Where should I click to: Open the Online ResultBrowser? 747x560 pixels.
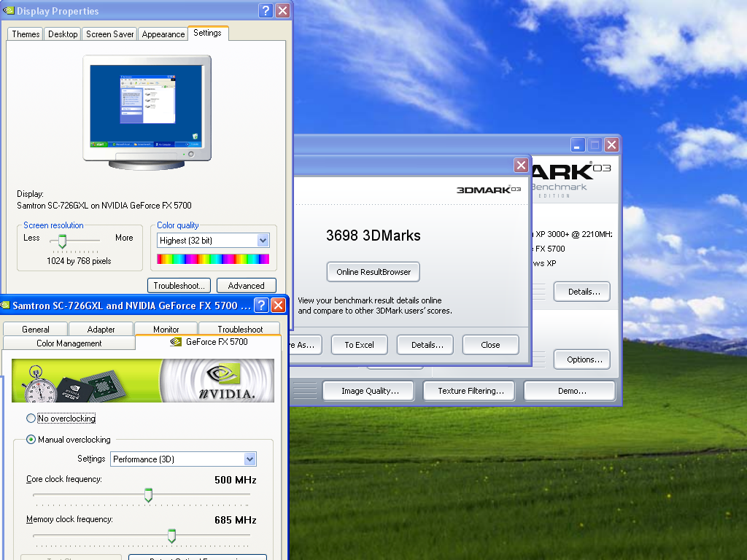373,272
